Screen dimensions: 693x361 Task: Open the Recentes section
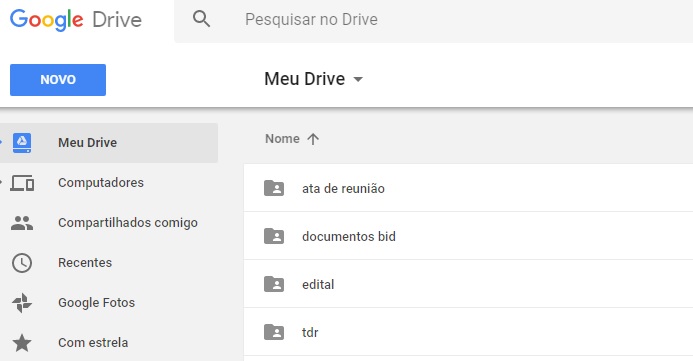(x=85, y=262)
